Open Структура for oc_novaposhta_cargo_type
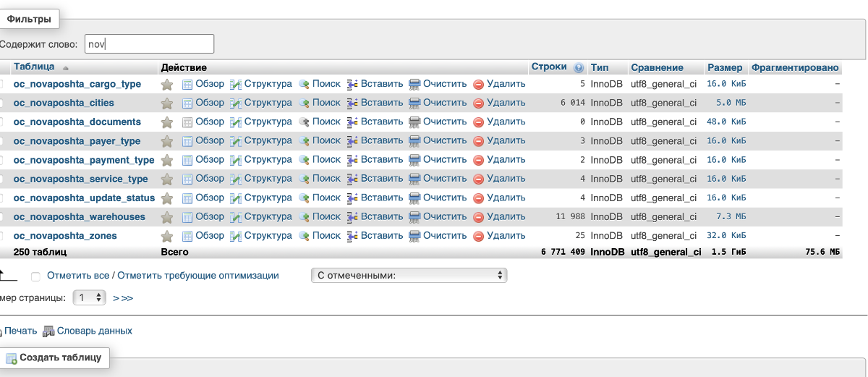Screen dimensions: 868x377 pyautogui.click(x=261, y=84)
